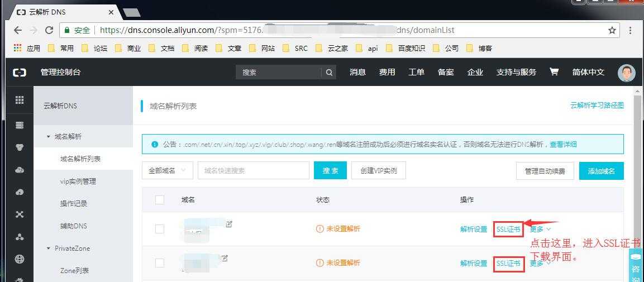
Task: Check the first domain row checkbox
Action: (x=160, y=229)
